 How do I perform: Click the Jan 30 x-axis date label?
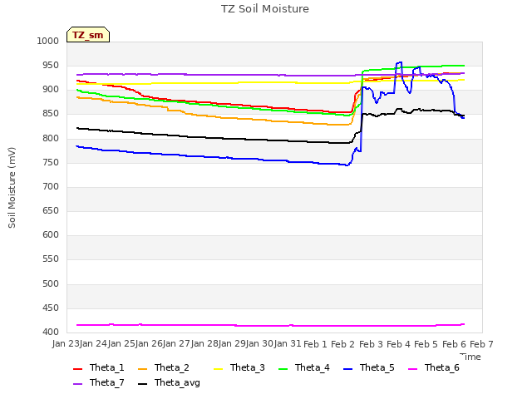260,344
